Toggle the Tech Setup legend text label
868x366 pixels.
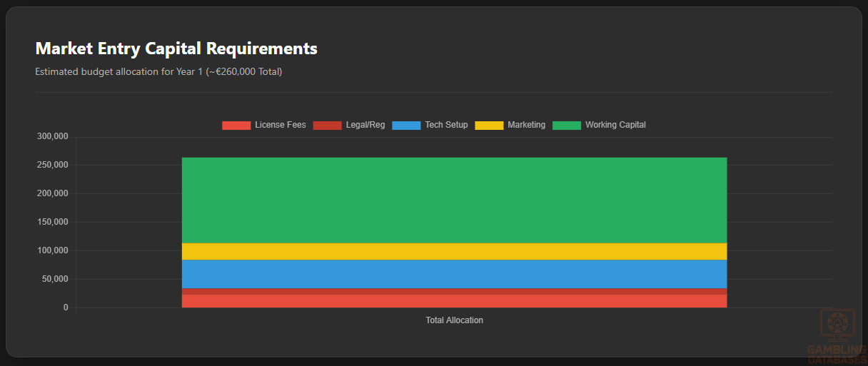pos(446,126)
